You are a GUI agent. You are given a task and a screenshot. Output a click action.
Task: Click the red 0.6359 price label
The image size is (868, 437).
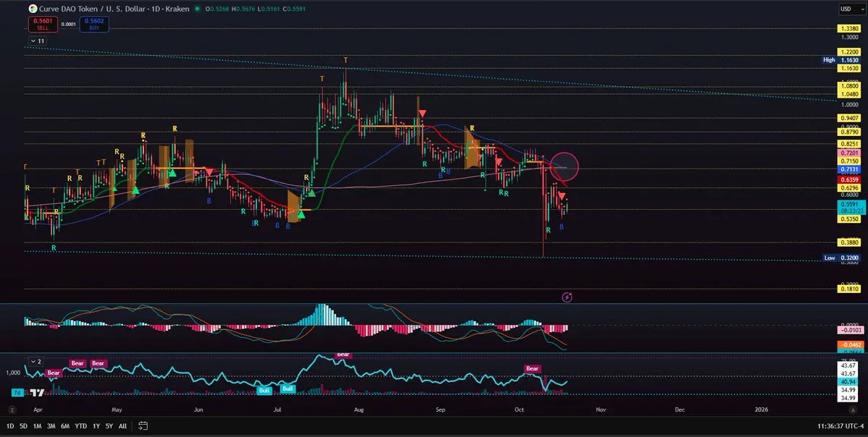pyautogui.click(x=849, y=179)
